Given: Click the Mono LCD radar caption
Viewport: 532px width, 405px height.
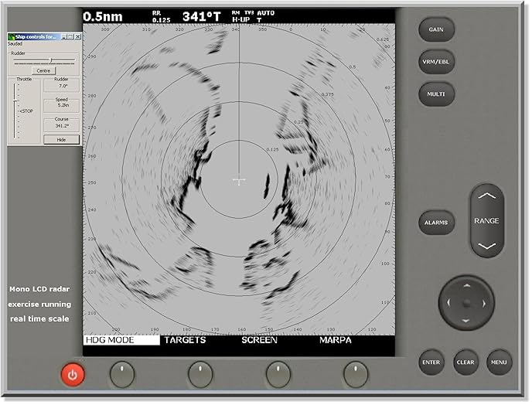Looking at the screenshot, I should pos(39,289).
